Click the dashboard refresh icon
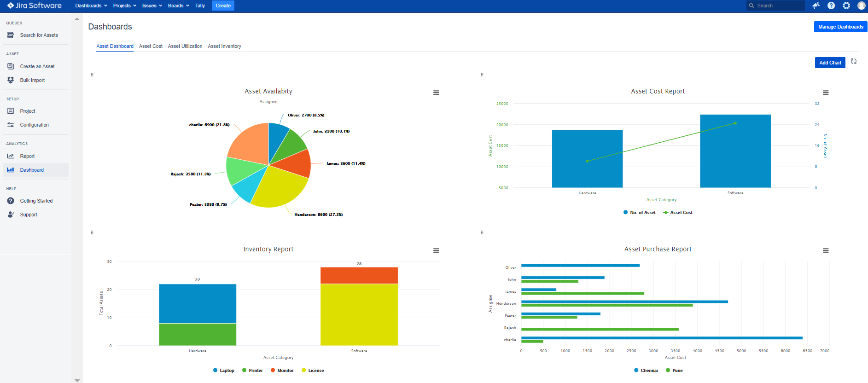The height and width of the screenshot is (383, 868). [x=854, y=62]
